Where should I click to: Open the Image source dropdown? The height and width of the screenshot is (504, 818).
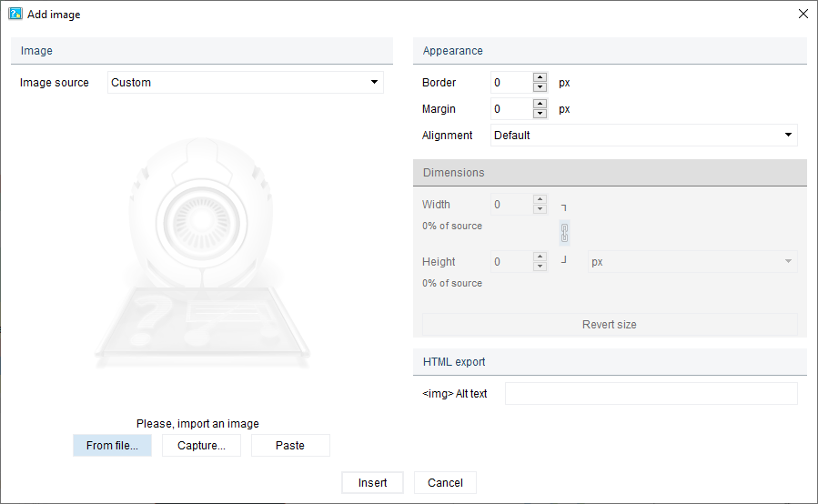tap(246, 83)
